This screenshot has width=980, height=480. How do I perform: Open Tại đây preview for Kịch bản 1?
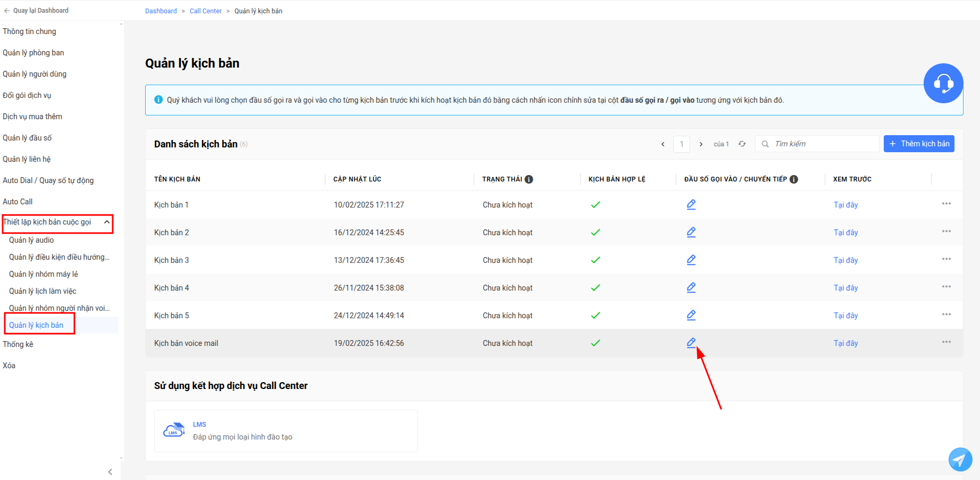846,205
